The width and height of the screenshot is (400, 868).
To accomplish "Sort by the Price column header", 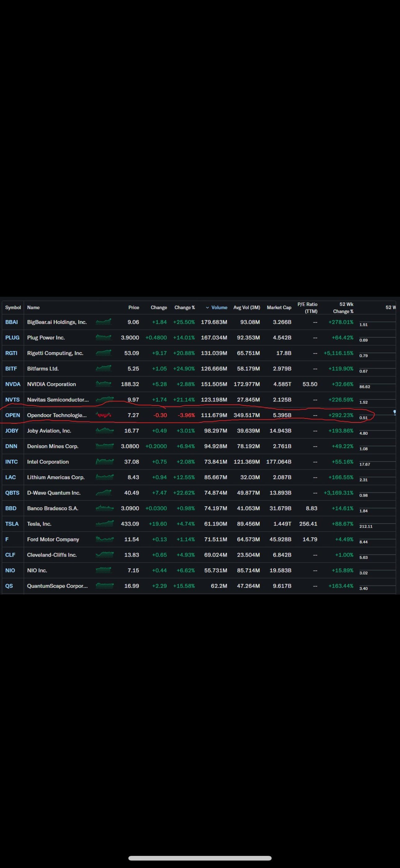I will [134, 308].
